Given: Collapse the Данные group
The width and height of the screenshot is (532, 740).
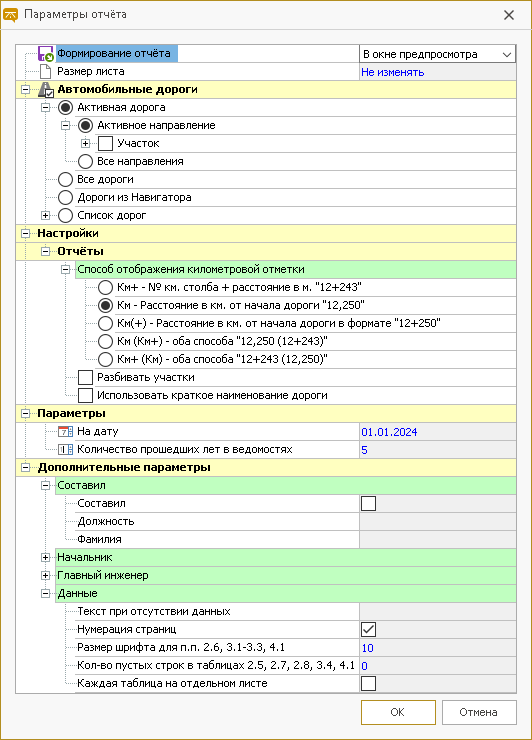Looking at the screenshot, I should [45, 593].
